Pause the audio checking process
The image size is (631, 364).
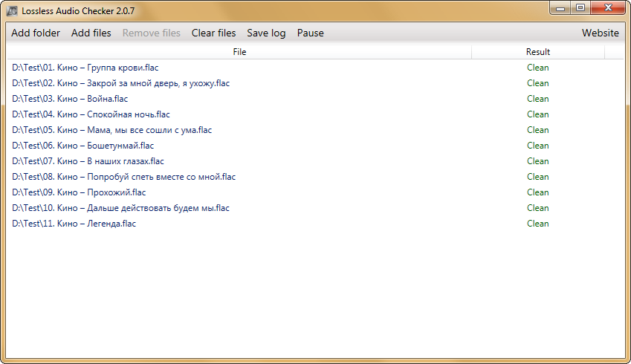click(x=310, y=33)
